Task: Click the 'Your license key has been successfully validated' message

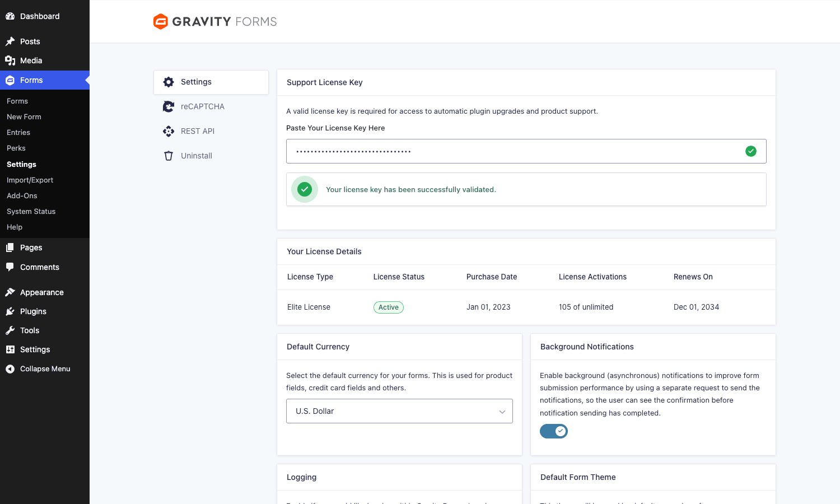Action: pyautogui.click(x=411, y=190)
